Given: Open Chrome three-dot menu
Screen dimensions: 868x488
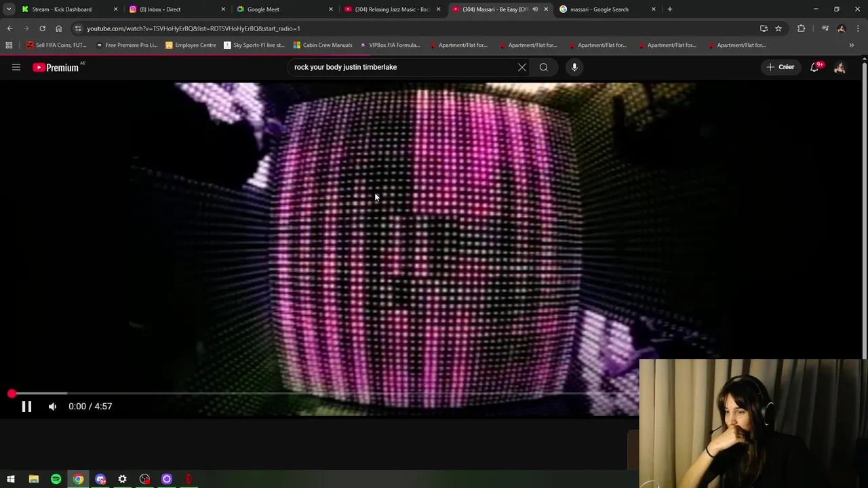Looking at the screenshot, I should pyautogui.click(x=859, y=28).
